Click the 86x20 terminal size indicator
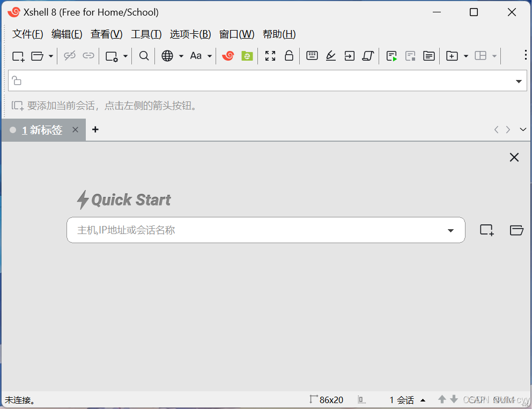This screenshot has width=532, height=409. [x=327, y=399]
